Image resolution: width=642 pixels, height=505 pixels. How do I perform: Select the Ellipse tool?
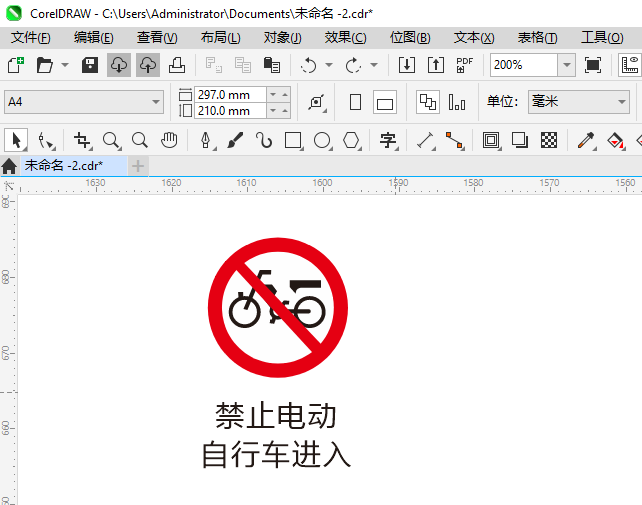(322, 140)
